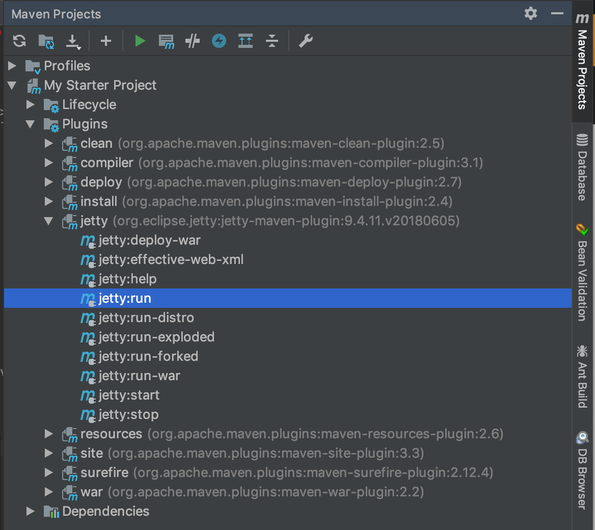Click Execute Maven Goal icon
Screen dimensions: 595x530
(166, 41)
